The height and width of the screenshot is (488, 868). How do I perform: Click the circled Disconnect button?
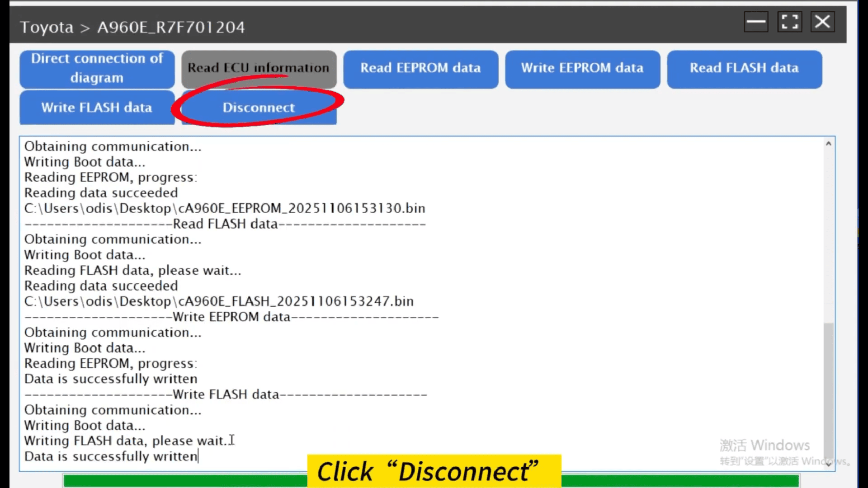point(258,108)
